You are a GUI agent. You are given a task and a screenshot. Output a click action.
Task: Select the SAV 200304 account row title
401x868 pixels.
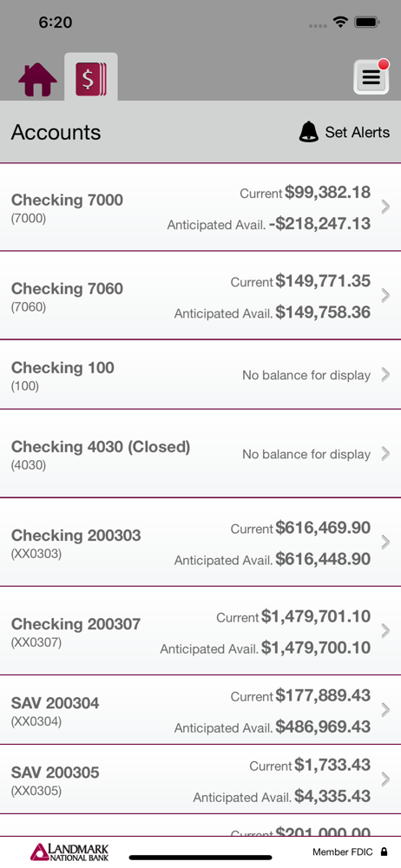pyautogui.click(x=56, y=703)
